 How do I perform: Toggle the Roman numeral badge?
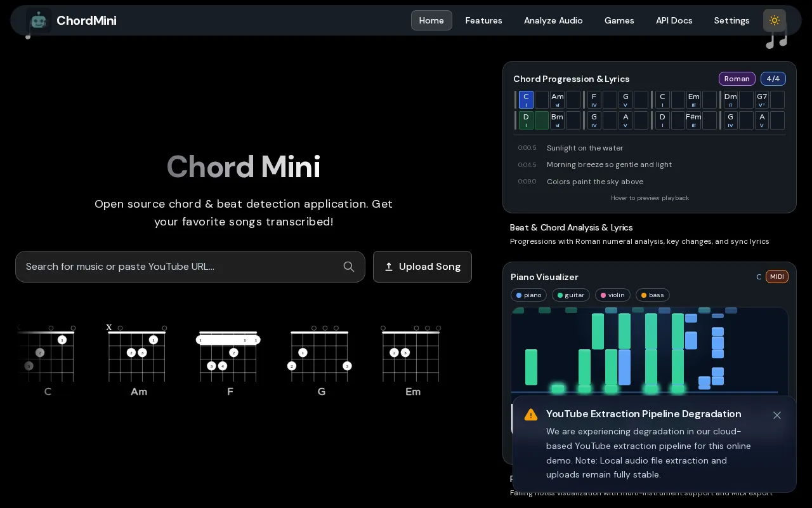[737, 79]
